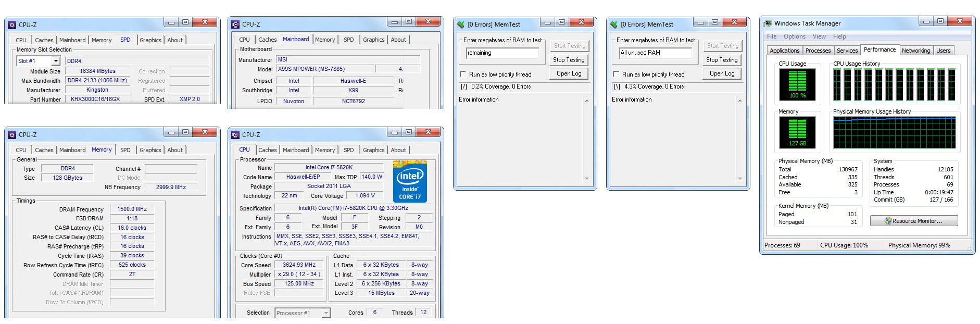Click the 'All unused RAM' input field
The image size is (980, 324).
pyautogui.click(x=656, y=53)
